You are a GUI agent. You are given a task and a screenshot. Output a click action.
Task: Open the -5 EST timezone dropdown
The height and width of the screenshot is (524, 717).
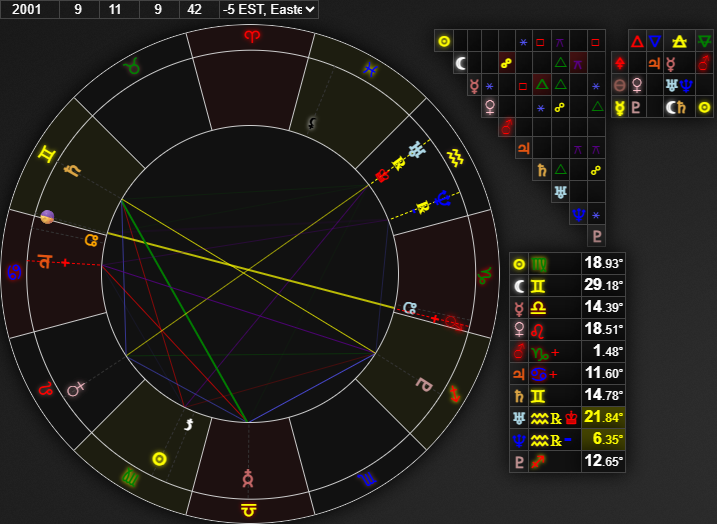point(268,9)
